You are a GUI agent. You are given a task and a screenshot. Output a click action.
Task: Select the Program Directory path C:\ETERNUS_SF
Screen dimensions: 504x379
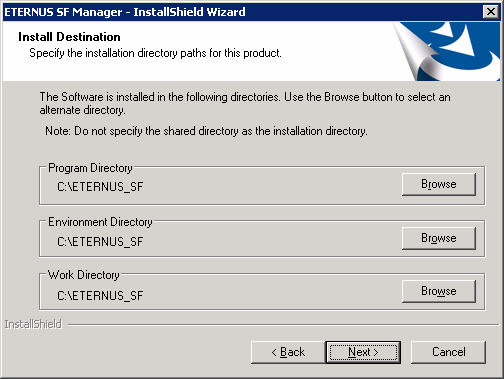click(100, 187)
